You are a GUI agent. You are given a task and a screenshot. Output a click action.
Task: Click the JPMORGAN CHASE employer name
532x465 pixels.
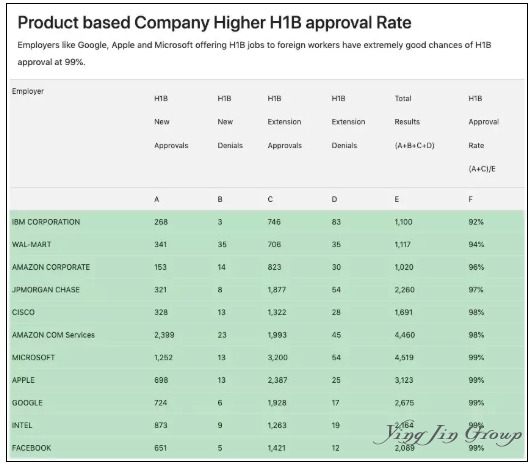tap(46, 290)
